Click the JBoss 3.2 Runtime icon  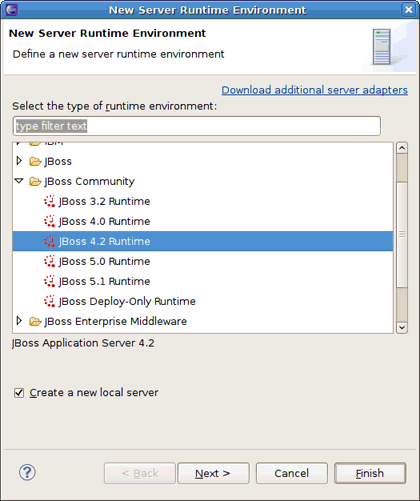[49, 201]
